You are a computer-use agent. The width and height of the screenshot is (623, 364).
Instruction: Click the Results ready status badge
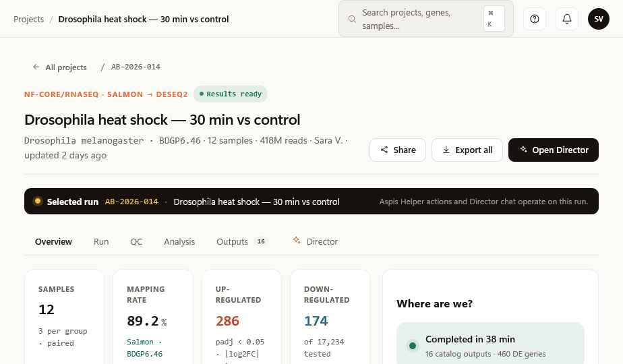(231, 94)
